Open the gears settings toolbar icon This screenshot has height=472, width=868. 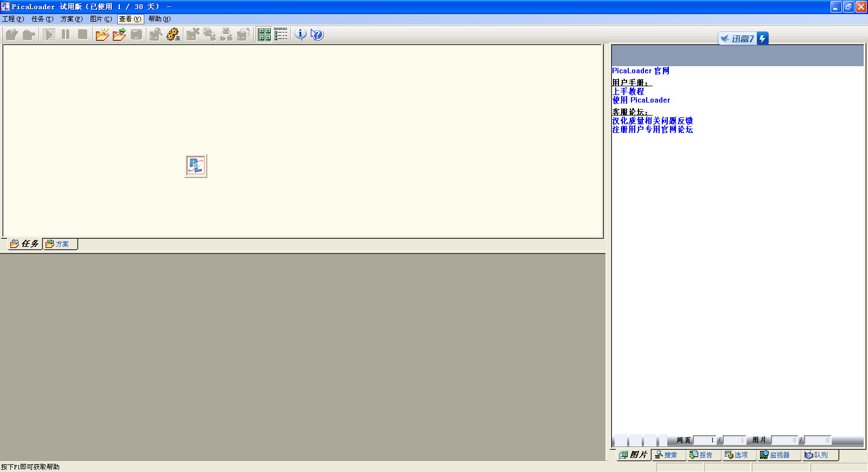coord(173,35)
